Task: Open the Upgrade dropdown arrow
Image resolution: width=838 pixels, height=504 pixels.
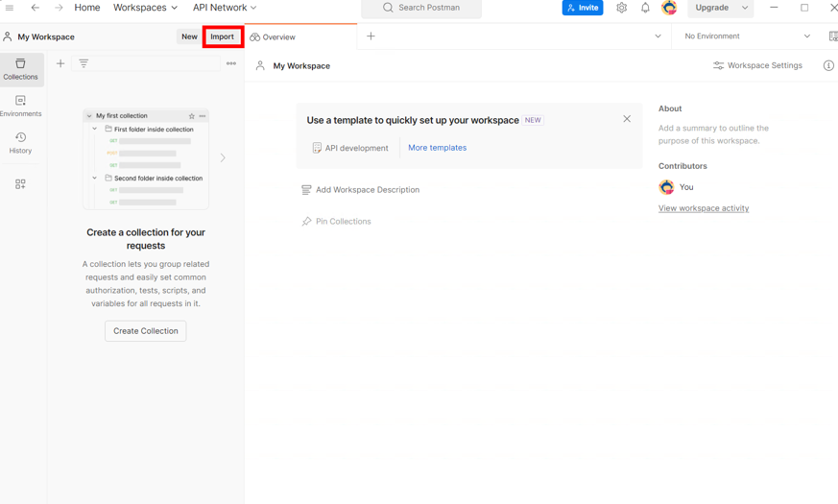Action: tap(745, 8)
